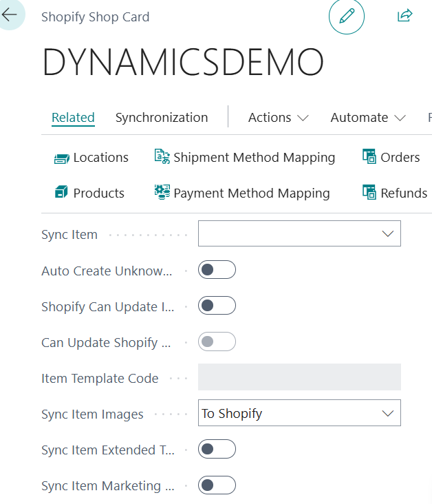Click the share icon
432x504 pixels.
[404, 15]
